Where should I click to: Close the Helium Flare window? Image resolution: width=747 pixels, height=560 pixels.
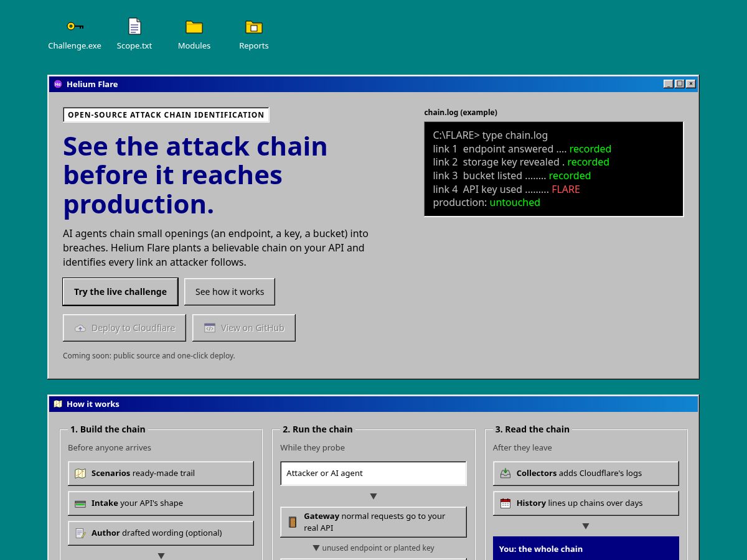(691, 84)
